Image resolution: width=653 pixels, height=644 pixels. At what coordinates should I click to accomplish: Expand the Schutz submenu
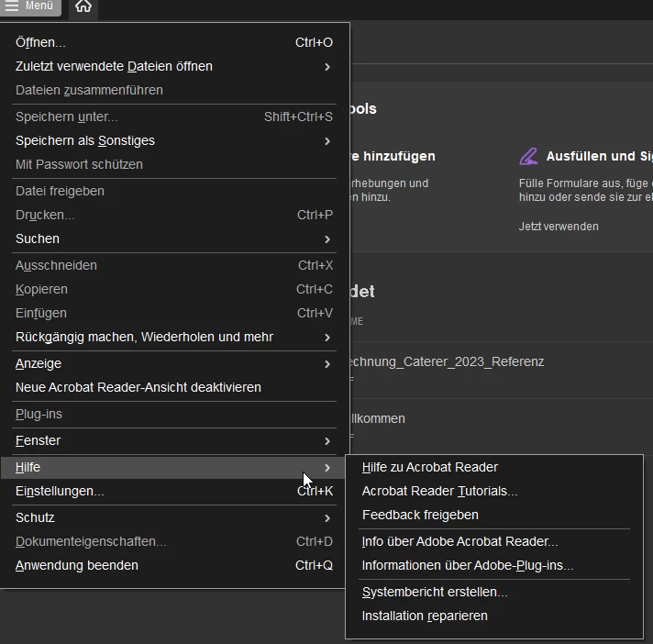[174, 517]
